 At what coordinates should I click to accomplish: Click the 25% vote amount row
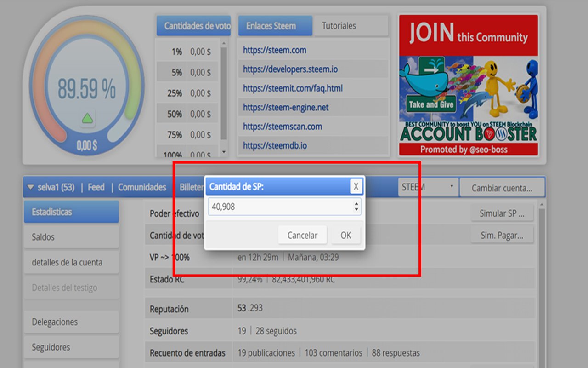point(187,93)
